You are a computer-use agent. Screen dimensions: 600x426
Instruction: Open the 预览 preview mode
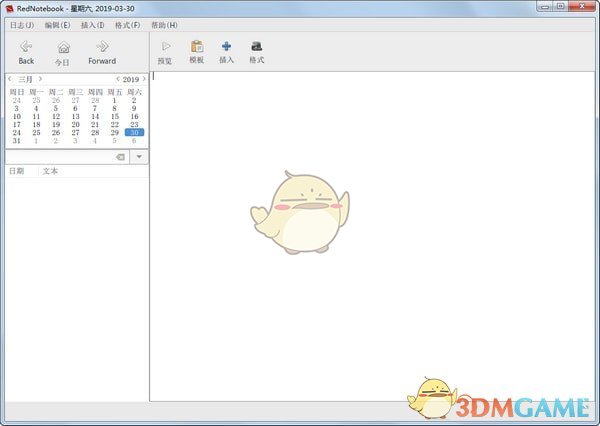(x=165, y=51)
